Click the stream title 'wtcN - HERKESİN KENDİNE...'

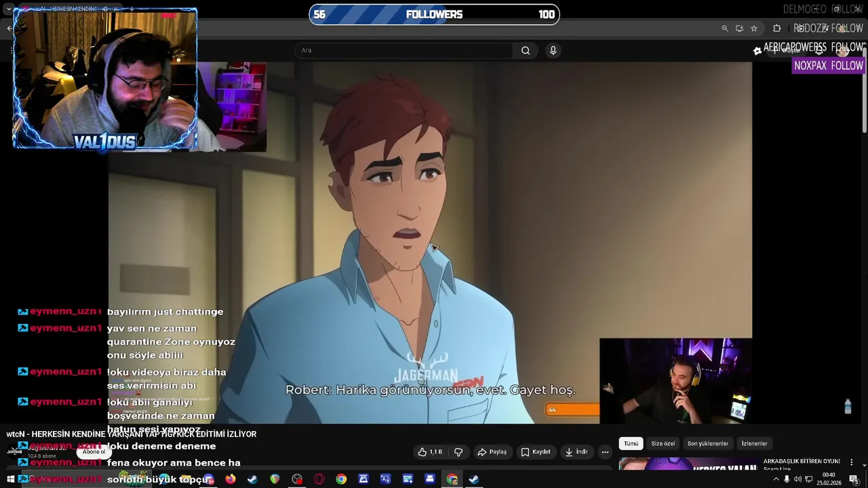coord(132,434)
